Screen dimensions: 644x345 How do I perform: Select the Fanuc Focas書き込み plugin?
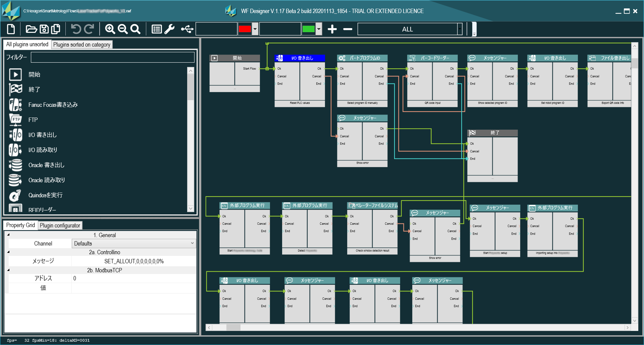point(53,105)
